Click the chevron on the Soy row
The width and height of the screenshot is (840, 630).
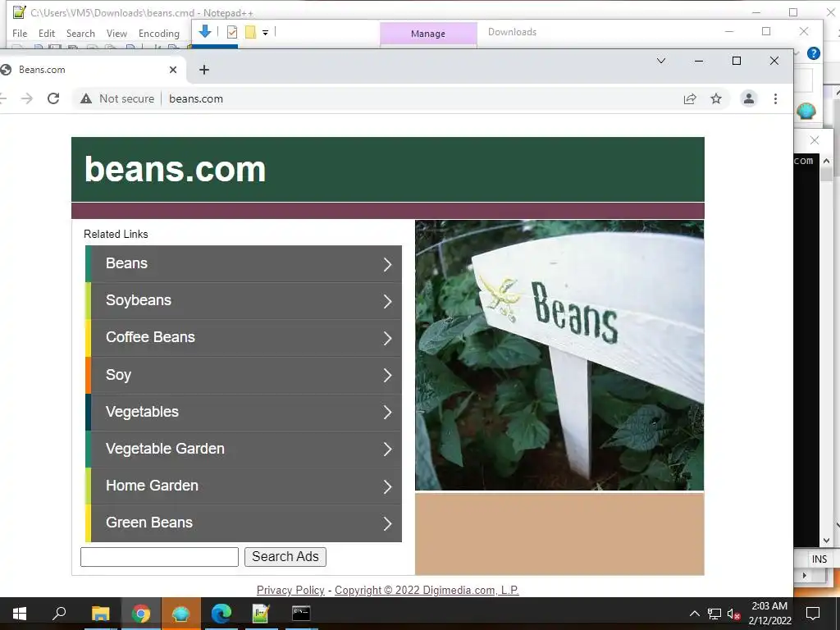[x=387, y=376]
